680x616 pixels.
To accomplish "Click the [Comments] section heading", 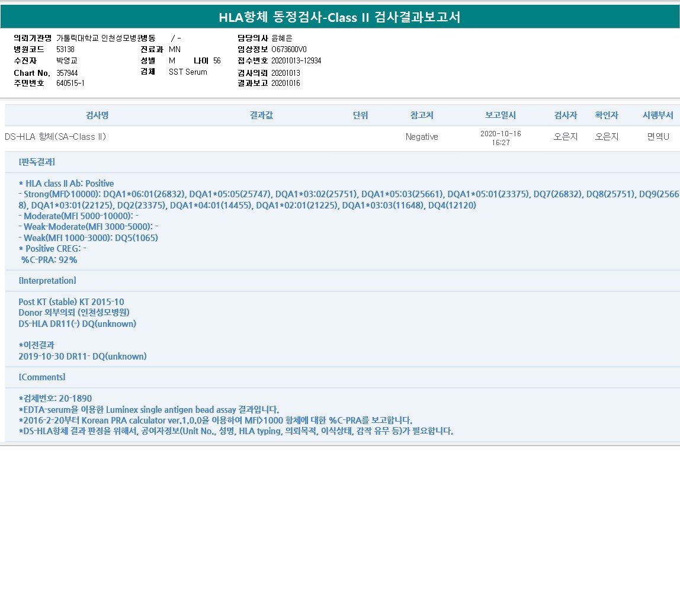I will 42,377.
